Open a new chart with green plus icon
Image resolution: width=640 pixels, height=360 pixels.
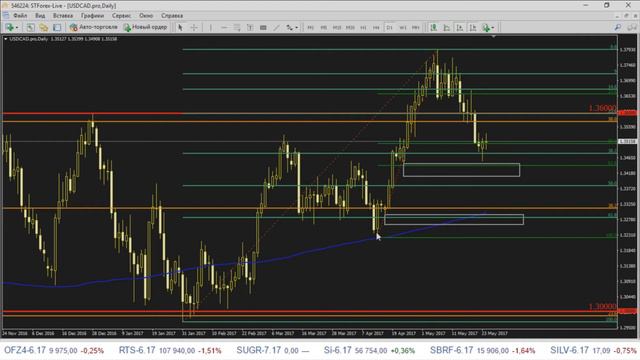[x=9, y=27]
